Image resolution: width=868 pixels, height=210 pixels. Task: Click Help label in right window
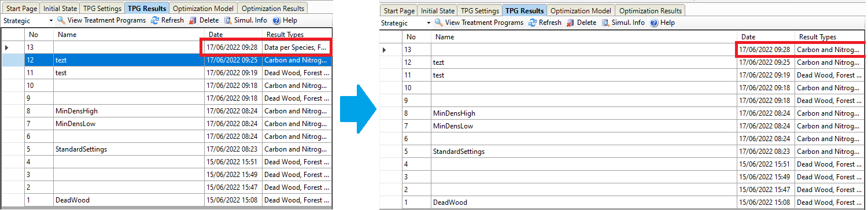(x=667, y=23)
